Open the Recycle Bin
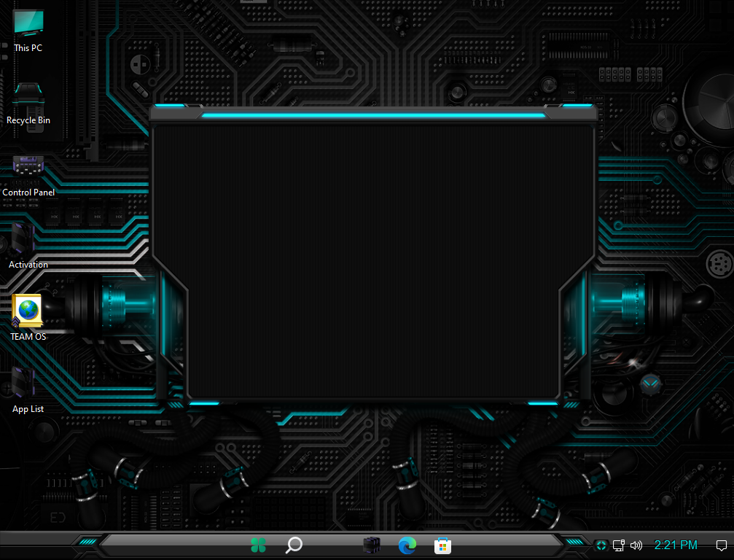The height and width of the screenshot is (560, 734). point(28,96)
